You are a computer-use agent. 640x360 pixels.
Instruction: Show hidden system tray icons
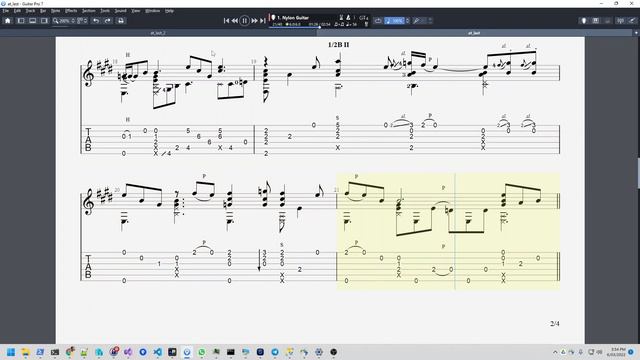555,352
